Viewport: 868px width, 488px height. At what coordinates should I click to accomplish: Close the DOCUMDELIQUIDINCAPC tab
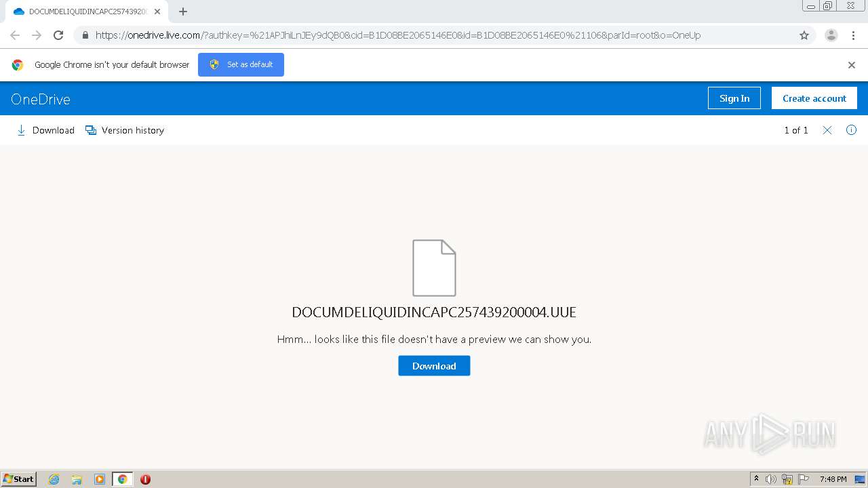tap(157, 12)
